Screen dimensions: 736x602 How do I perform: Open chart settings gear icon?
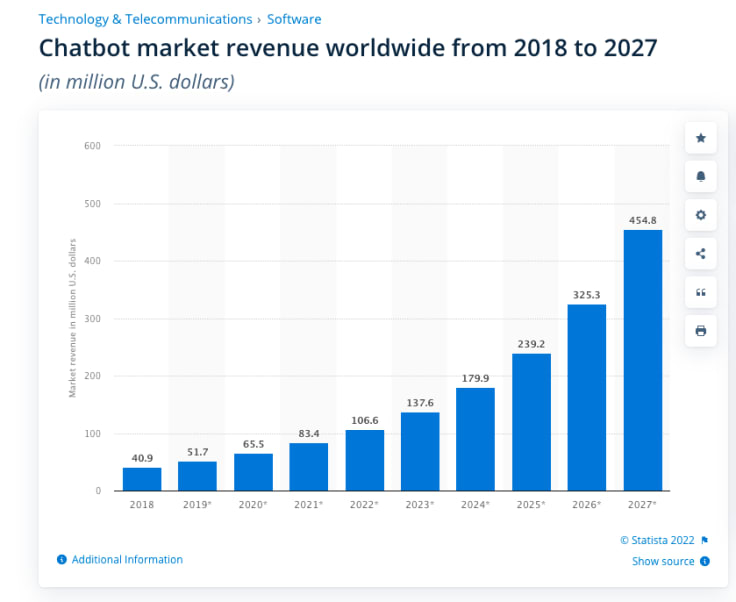click(700, 215)
